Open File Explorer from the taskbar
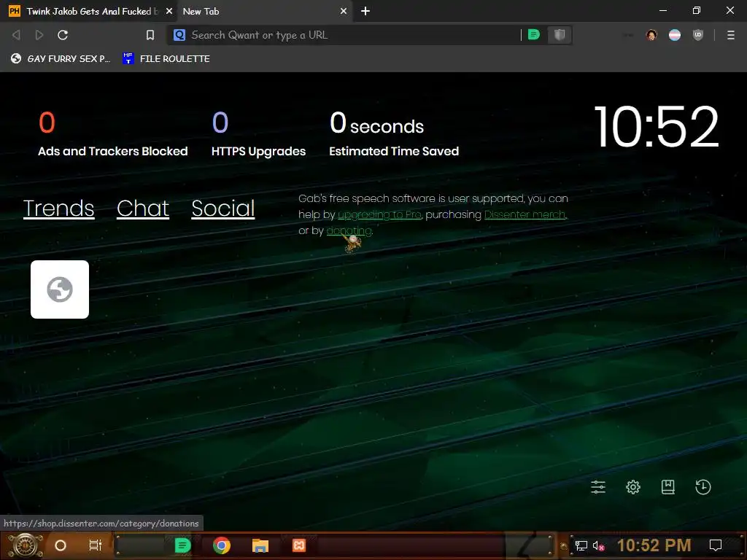Image resolution: width=747 pixels, height=560 pixels. (x=260, y=545)
